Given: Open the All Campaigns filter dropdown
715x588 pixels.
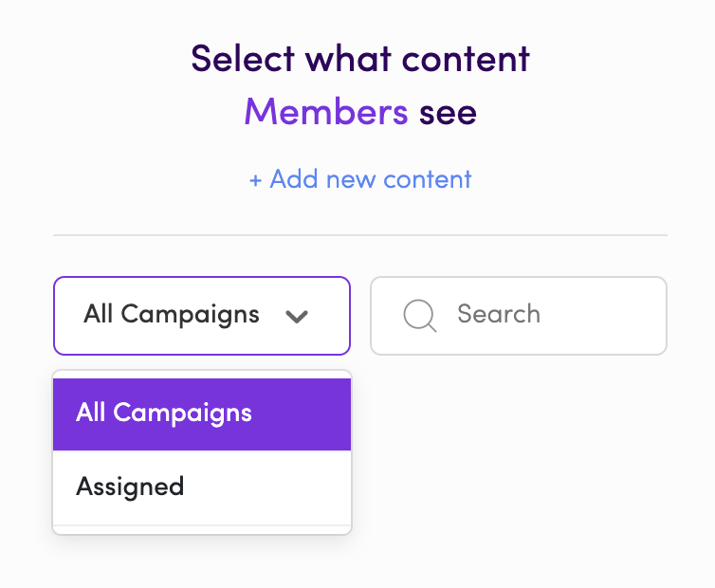Looking at the screenshot, I should (202, 316).
